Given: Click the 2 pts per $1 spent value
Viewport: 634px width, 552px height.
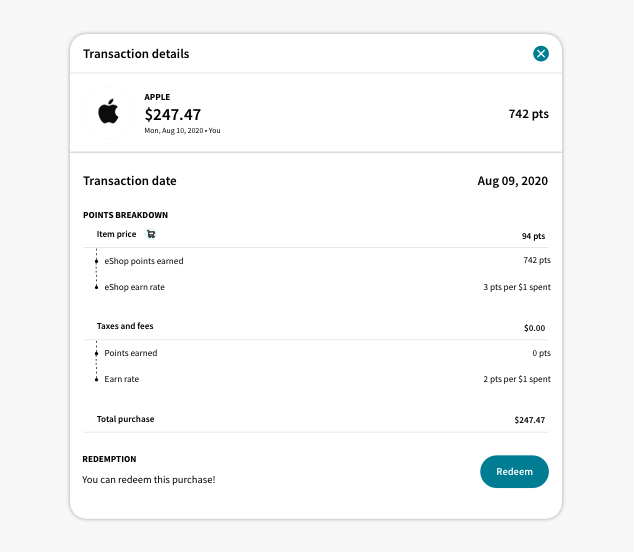Looking at the screenshot, I should [x=517, y=379].
